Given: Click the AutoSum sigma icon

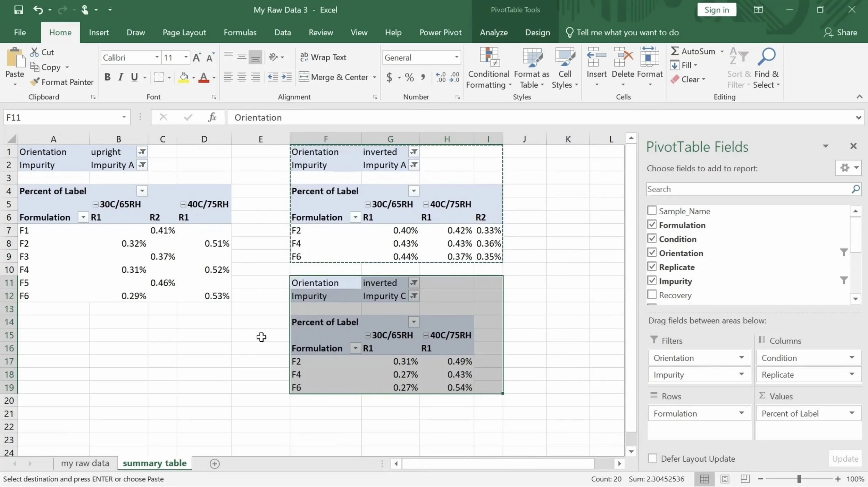Looking at the screenshot, I should (674, 51).
